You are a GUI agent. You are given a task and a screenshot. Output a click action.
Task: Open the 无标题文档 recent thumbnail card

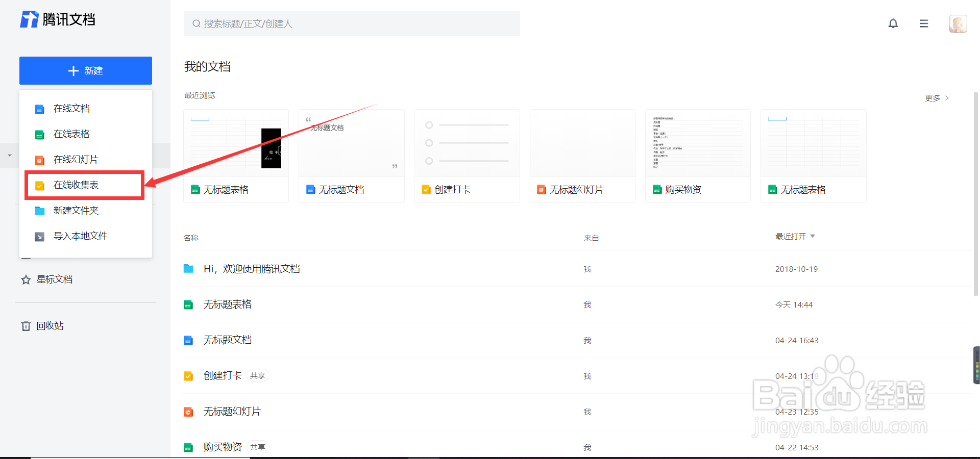[x=352, y=156]
